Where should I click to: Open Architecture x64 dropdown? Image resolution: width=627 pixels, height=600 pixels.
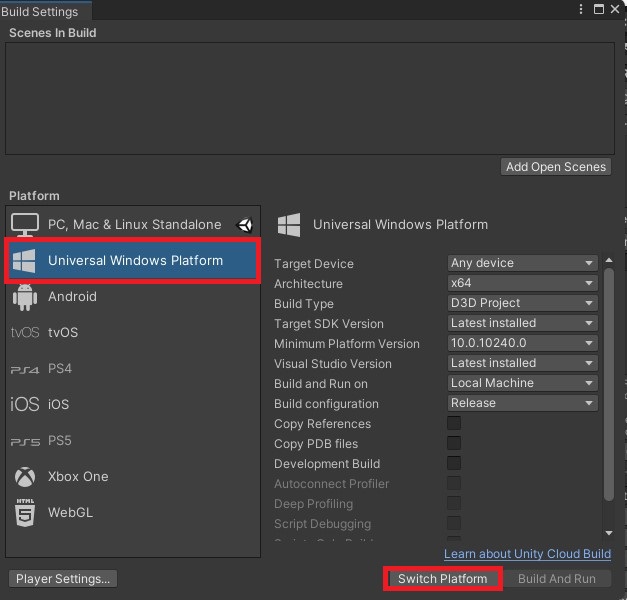coord(523,283)
